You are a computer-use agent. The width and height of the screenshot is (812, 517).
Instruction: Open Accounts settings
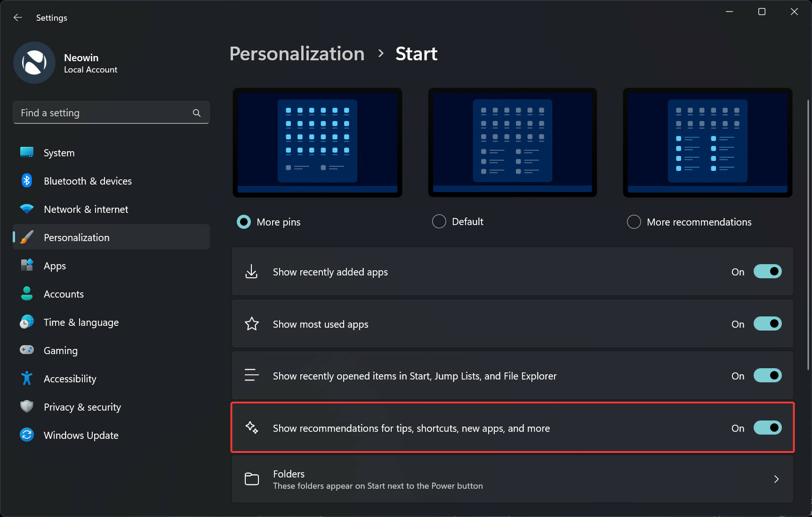pos(64,294)
